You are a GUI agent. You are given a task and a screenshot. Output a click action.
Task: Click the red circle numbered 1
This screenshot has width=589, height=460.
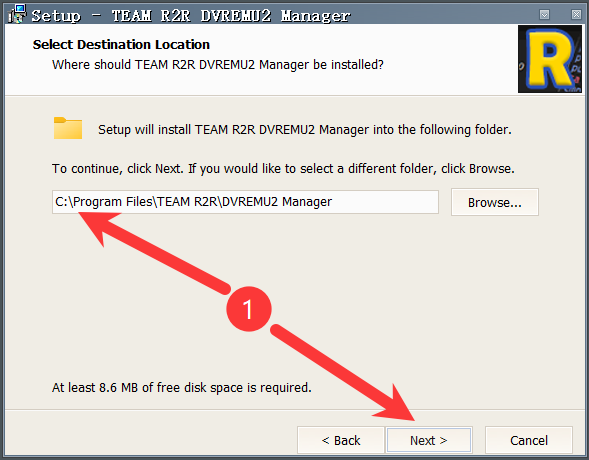tap(249, 309)
